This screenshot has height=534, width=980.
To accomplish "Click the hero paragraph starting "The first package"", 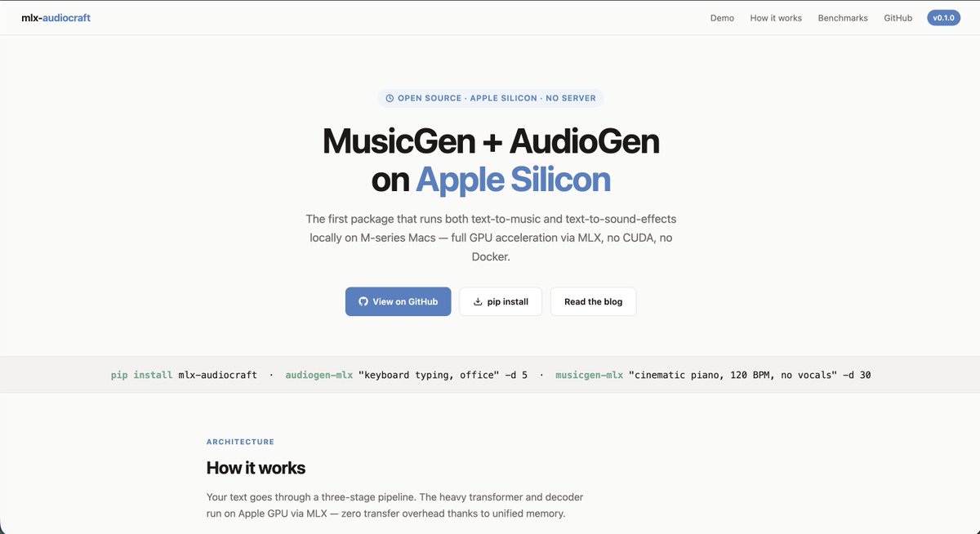I will pos(491,238).
